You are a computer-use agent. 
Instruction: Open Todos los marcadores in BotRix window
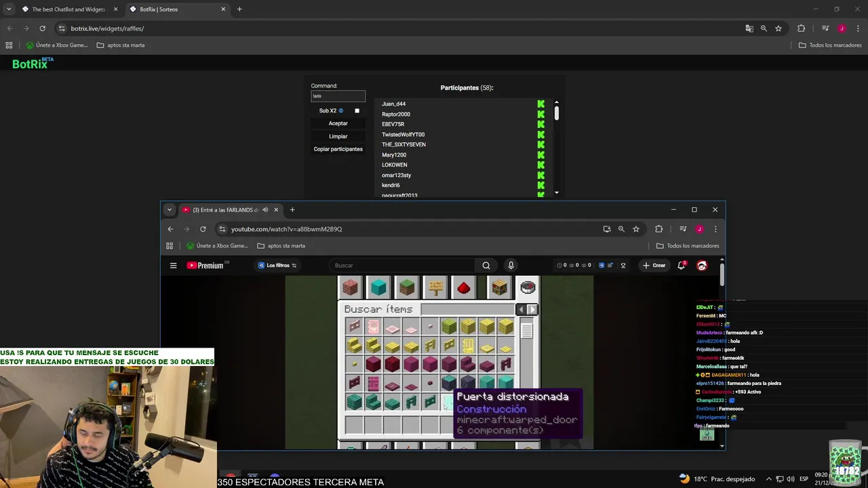[830, 45]
